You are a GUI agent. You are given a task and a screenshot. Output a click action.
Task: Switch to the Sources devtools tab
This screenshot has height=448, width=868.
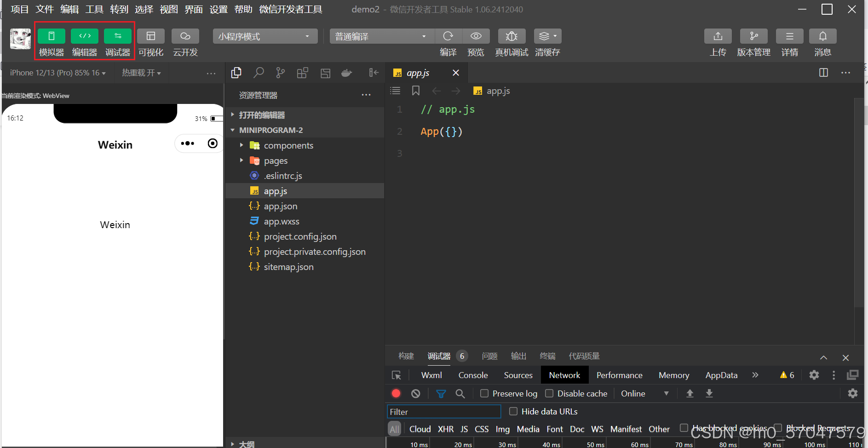click(518, 375)
